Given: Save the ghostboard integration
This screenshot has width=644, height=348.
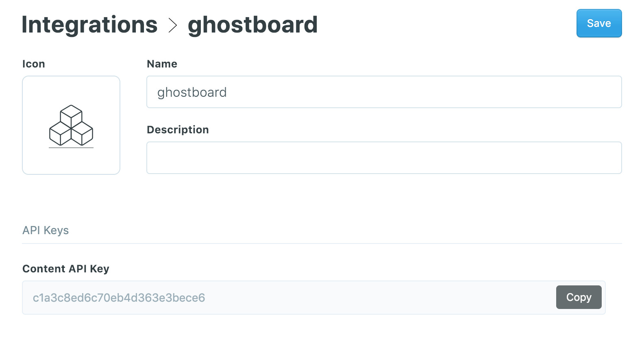Looking at the screenshot, I should point(599,23).
